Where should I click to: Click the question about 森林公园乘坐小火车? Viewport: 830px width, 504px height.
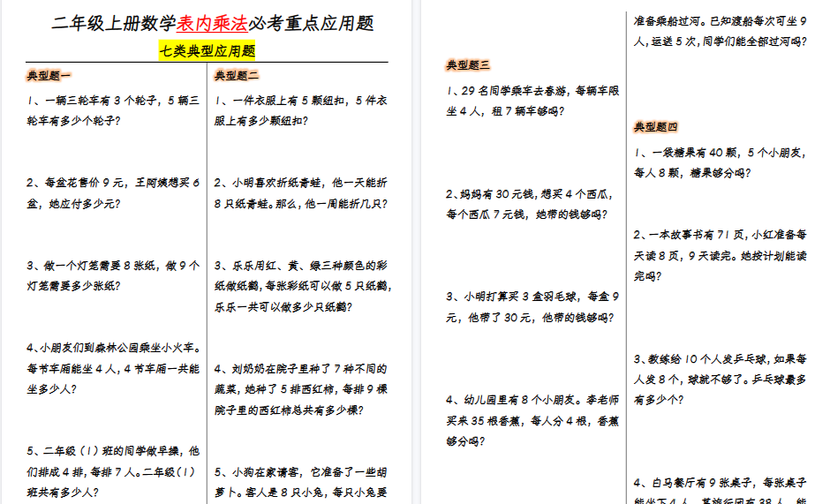pos(113,368)
